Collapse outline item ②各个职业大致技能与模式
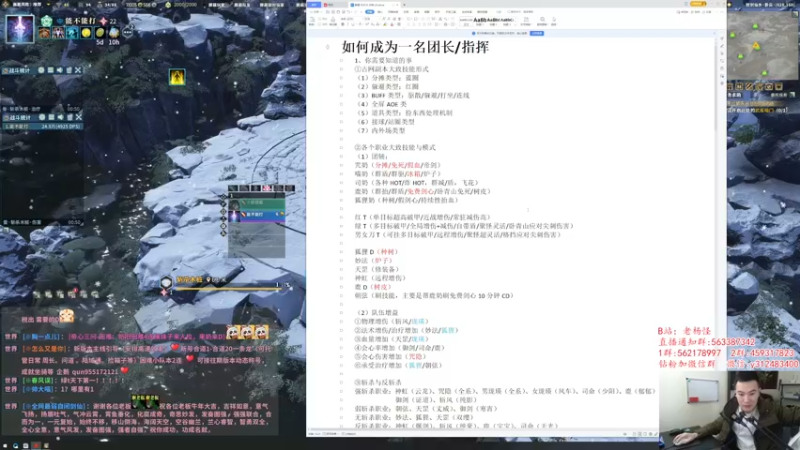Screen dimensions: 800x450 (341, 147)
